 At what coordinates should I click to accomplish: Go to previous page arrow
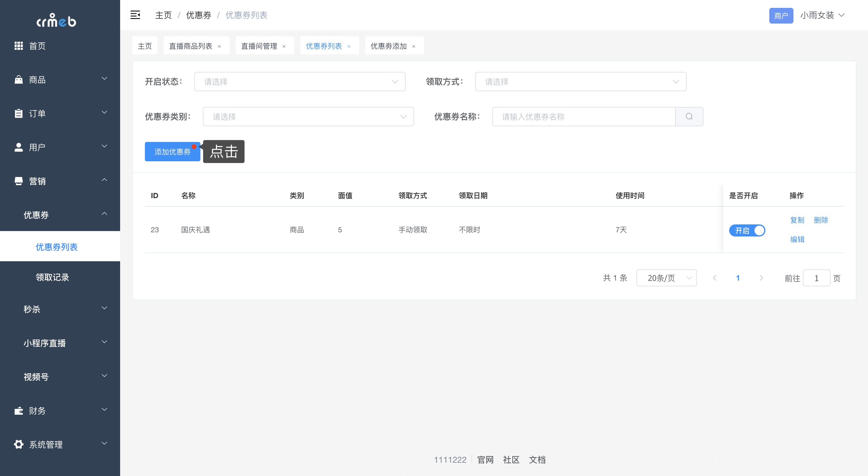pos(714,278)
